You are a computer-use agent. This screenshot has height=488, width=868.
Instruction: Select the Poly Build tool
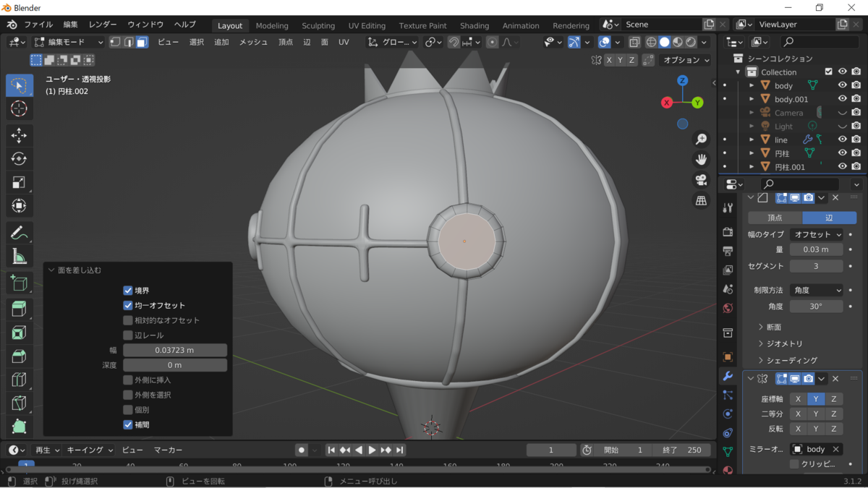click(x=20, y=427)
